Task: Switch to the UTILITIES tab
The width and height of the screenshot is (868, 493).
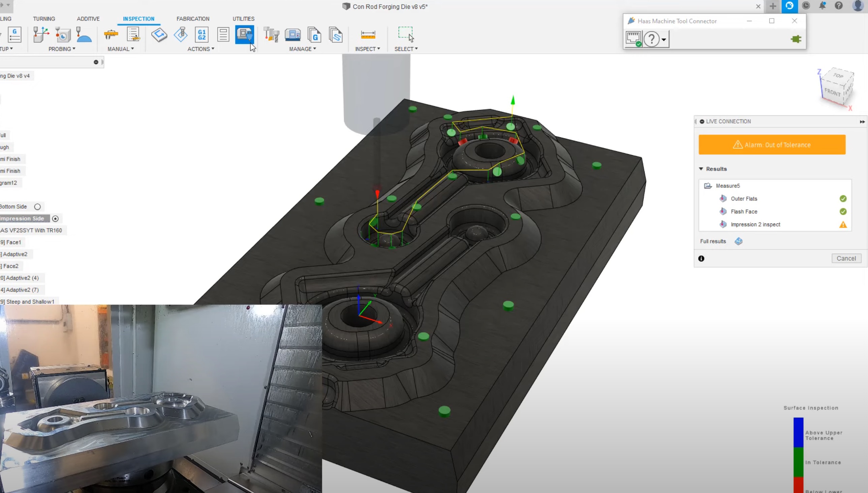Action: point(243,19)
